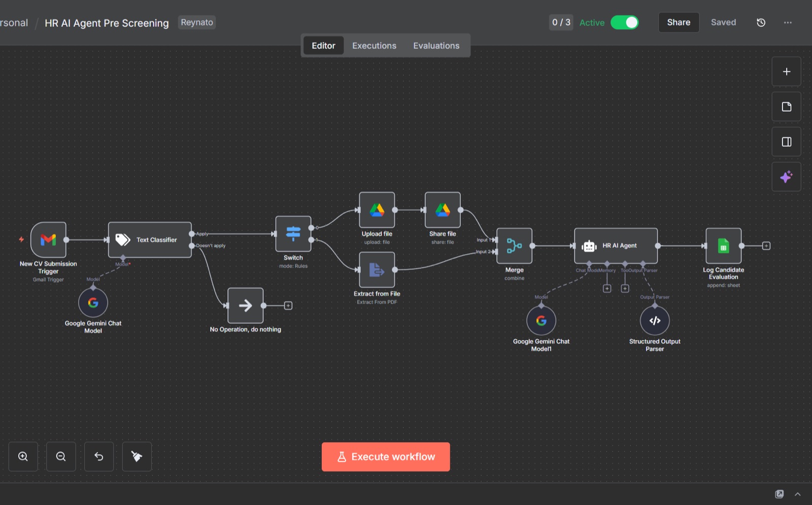Click the Reynato tag
Viewport: 812px width, 505px height.
(197, 22)
